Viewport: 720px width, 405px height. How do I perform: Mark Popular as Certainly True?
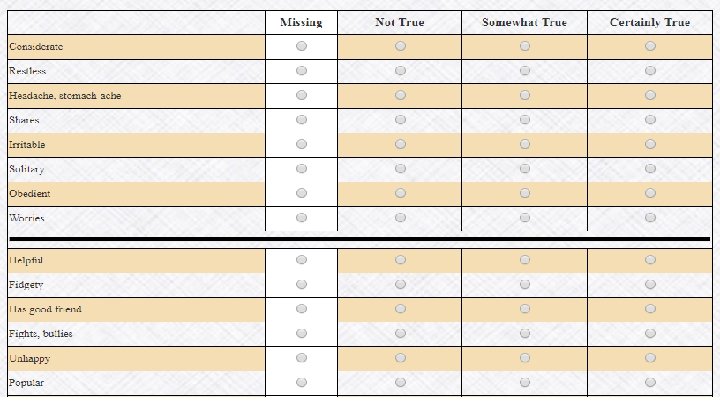[x=650, y=382]
